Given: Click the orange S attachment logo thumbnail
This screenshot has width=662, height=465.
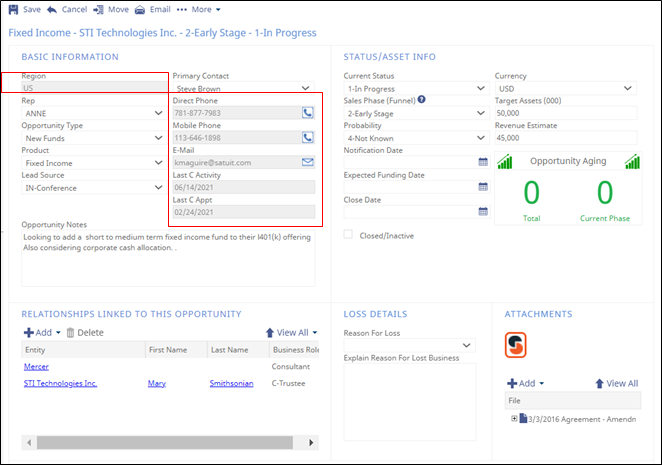Looking at the screenshot, I should pyautogui.click(x=515, y=345).
